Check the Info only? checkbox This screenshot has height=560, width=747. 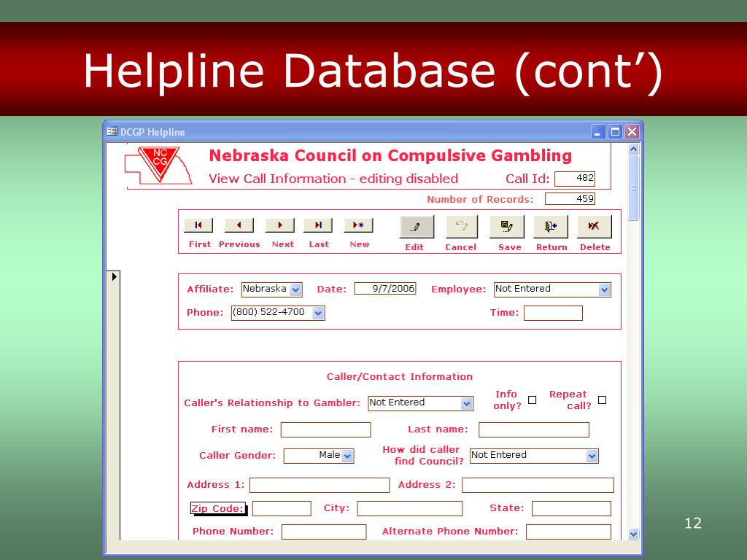(x=532, y=400)
